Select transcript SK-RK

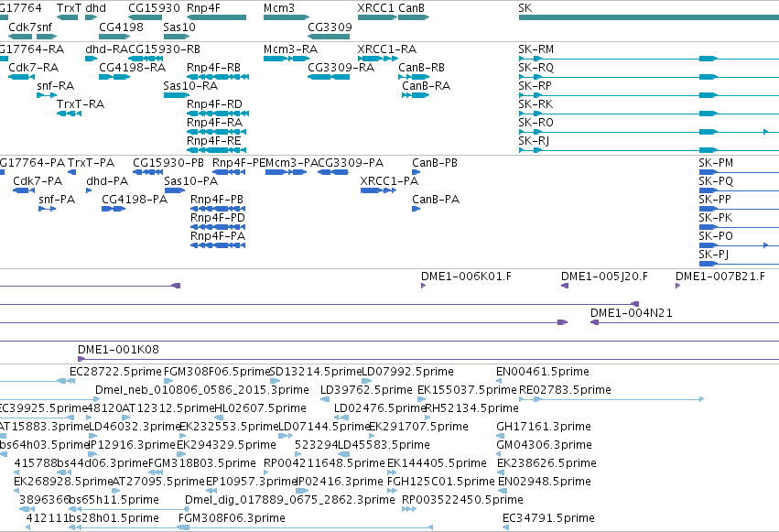pos(536,104)
